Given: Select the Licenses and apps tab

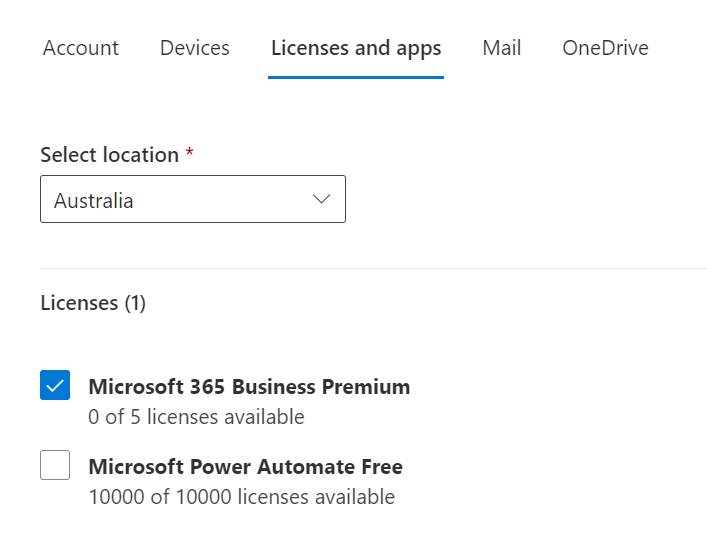Looking at the screenshot, I should [x=356, y=48].
